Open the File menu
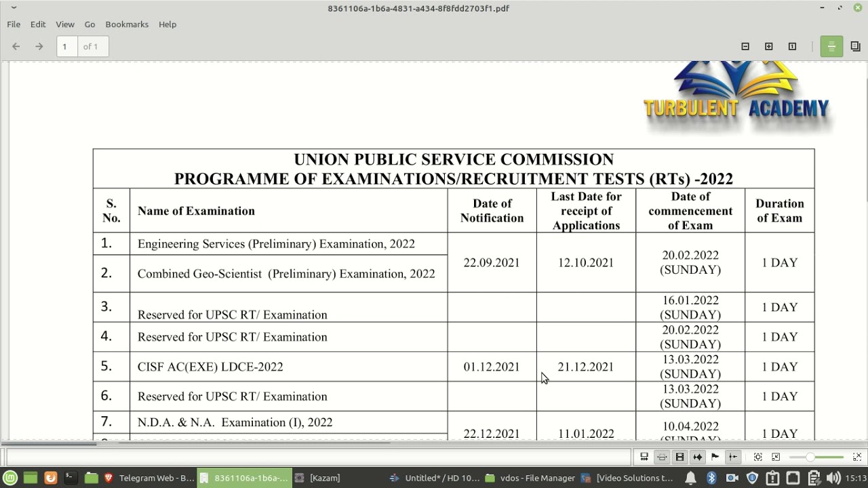Image resolution: width=868 pixels, height=488 pixels. [x=14, y=24]
